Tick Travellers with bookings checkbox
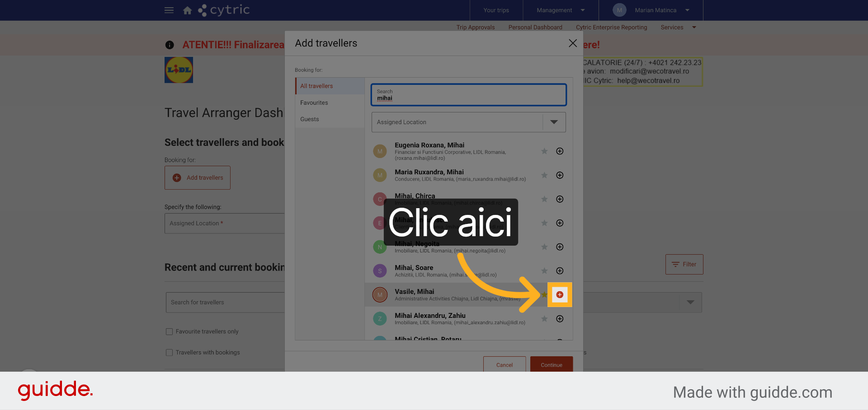This screenshot has height=410, width=868. [x=170, y=353]
